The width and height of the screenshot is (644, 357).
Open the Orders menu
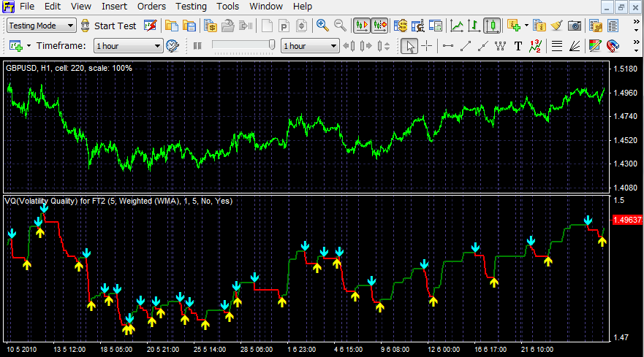(151, 7)
